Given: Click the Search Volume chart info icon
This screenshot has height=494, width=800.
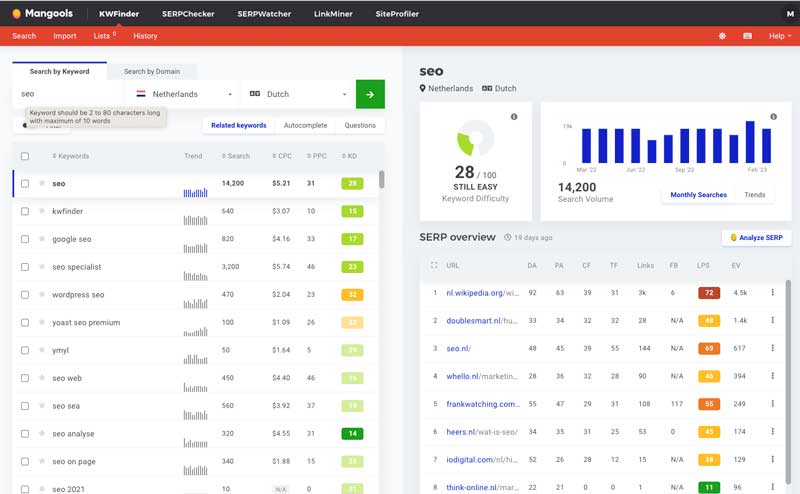Looking at the screenshot, I should (x=773, y=117).
